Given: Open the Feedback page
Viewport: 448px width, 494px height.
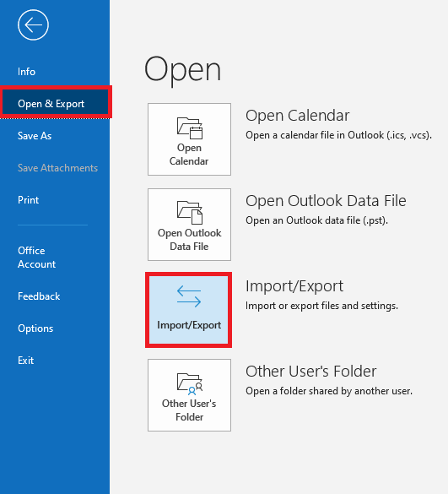Looking at the screenshot, I should (39, 296).
